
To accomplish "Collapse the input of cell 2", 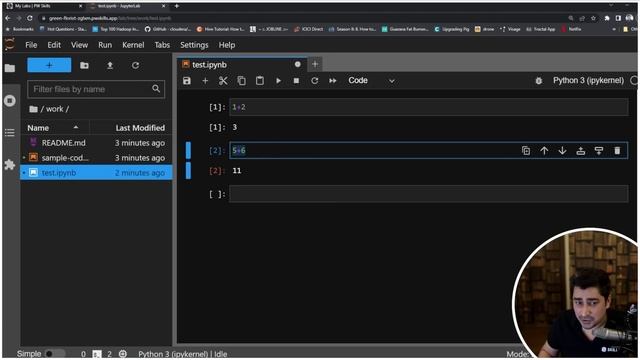I will pos(188,150).
